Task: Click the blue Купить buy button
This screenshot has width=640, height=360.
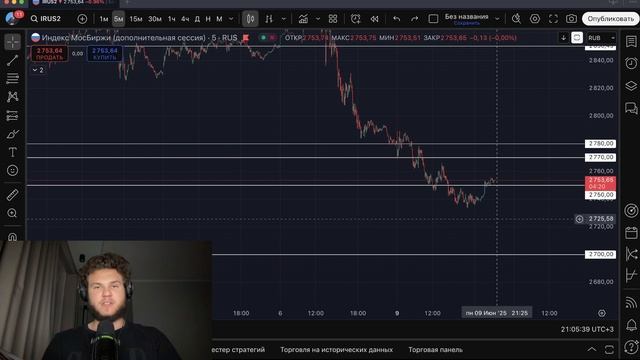Action: click(105, 54)
